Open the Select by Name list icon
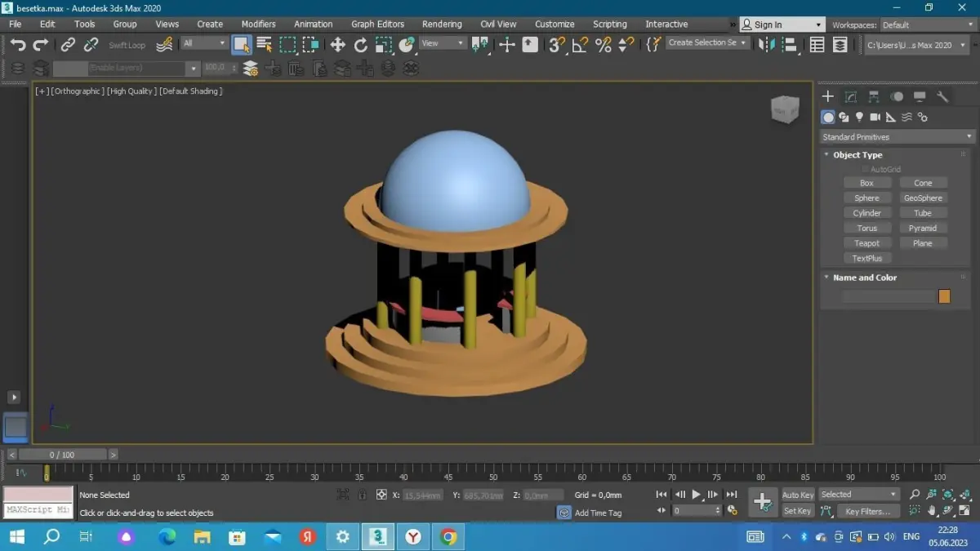The height and width of the screenshot is (551, 980). [265, 45]
